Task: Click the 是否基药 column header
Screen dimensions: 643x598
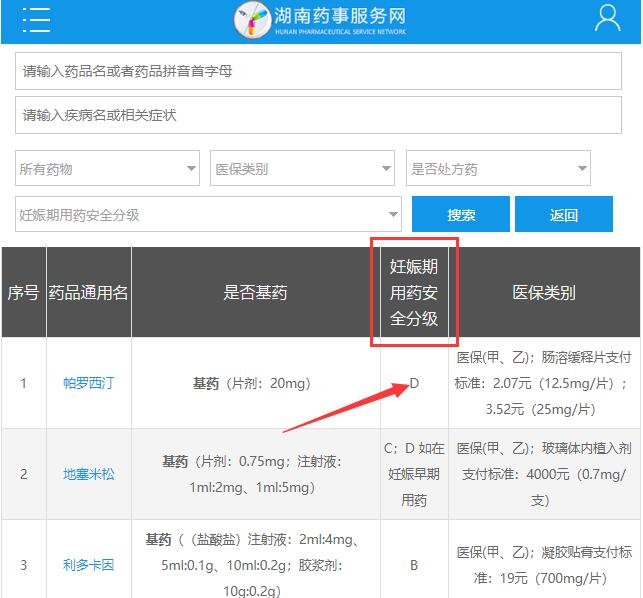Action: tap(255, 292)
